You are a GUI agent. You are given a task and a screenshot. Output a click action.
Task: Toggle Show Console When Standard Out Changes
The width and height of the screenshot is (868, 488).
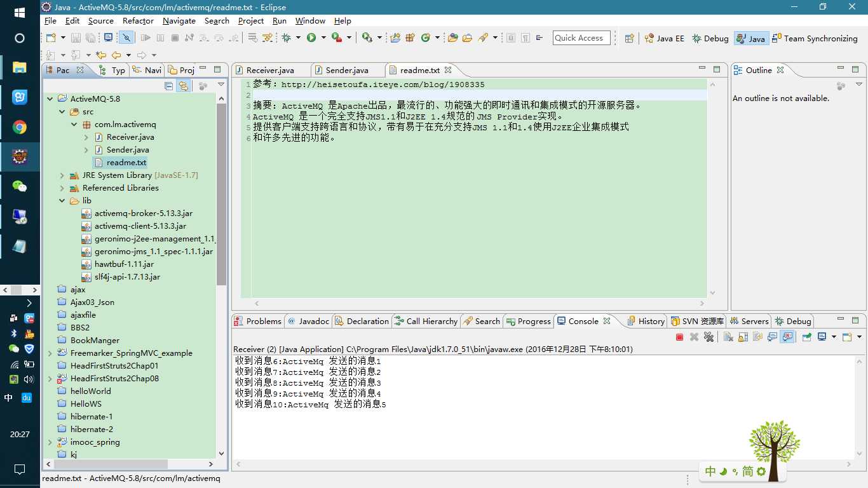pyautogui.click(x=773, y=337)
